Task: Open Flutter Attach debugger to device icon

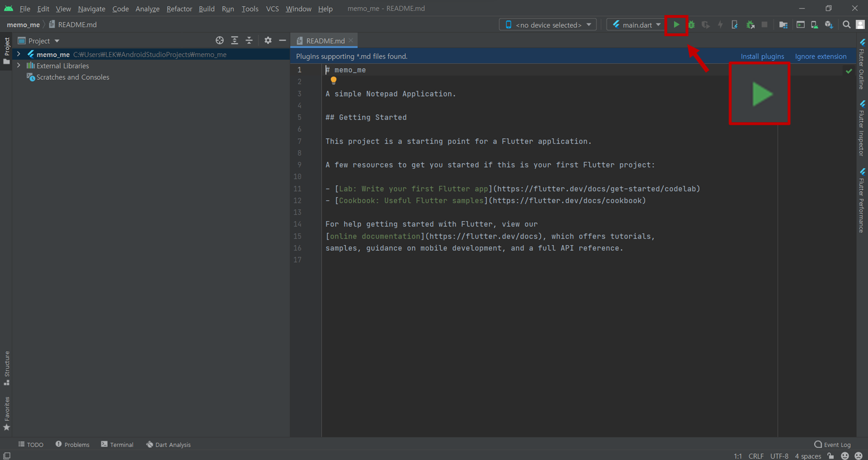Action: (734, 24)
